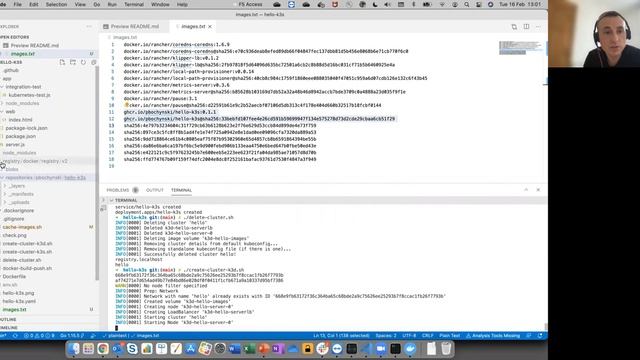Open Trash in the Dock

(x=446, y=349)
